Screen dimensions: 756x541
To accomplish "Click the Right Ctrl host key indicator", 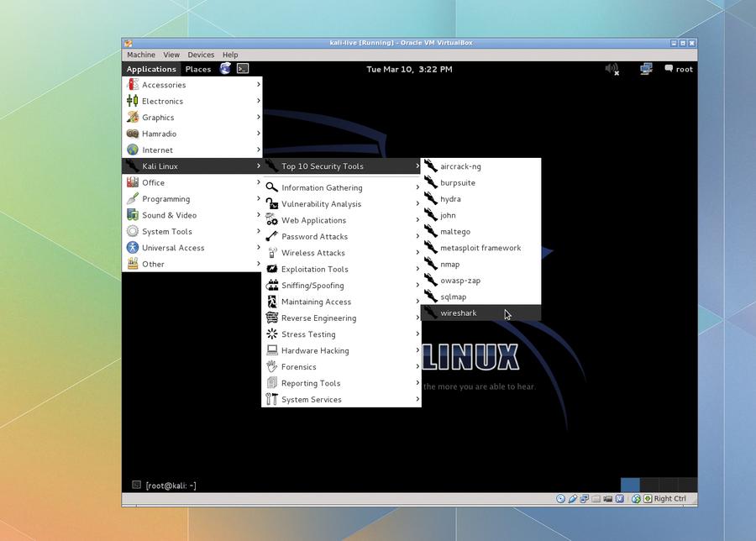I will (669, 498).
